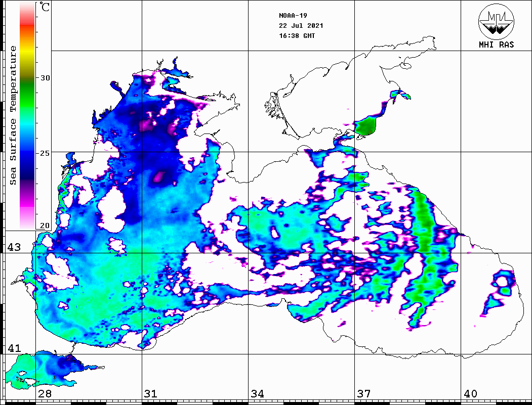532x405 pixels.
Task: Click latitude label 43
Action: coord(14,247)
